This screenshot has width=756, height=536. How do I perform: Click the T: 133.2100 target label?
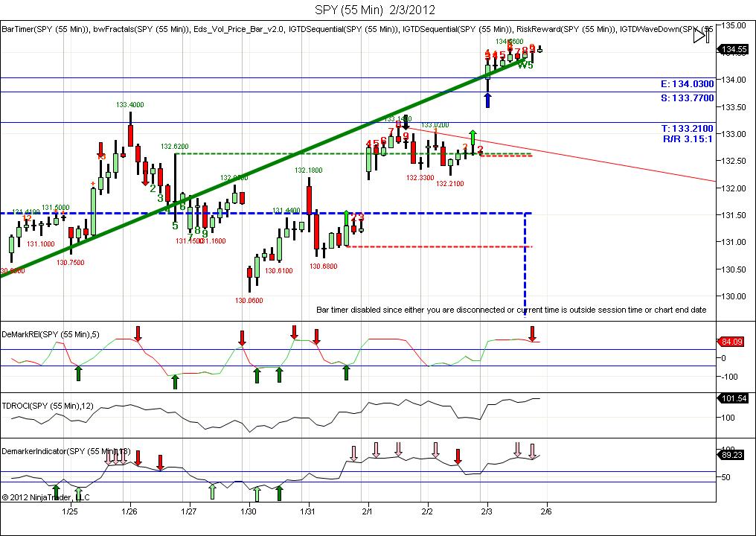point(687,128)
